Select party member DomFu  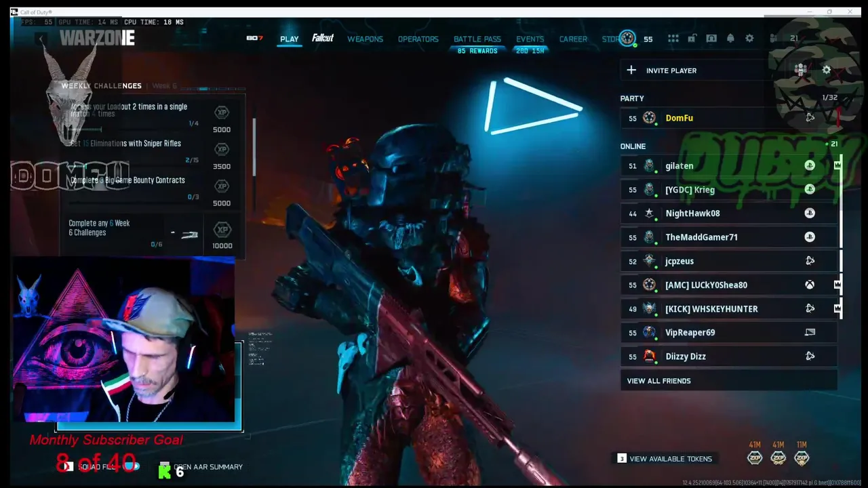click(729, 118)
